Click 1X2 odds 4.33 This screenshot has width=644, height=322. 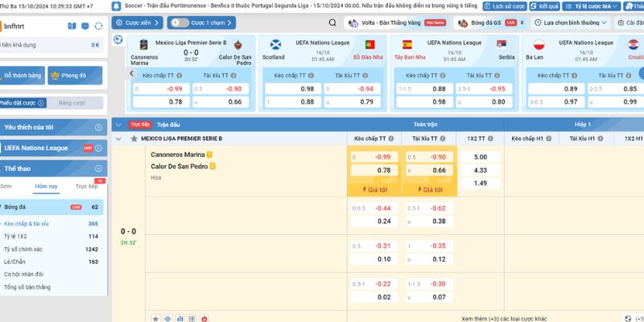coord(481,170)
